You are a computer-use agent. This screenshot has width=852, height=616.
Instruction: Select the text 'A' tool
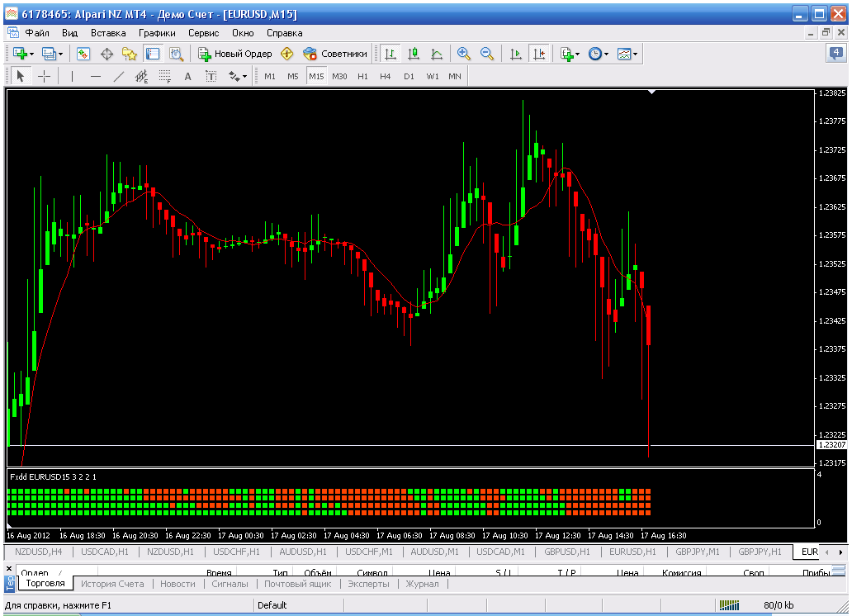pos(188,76)
